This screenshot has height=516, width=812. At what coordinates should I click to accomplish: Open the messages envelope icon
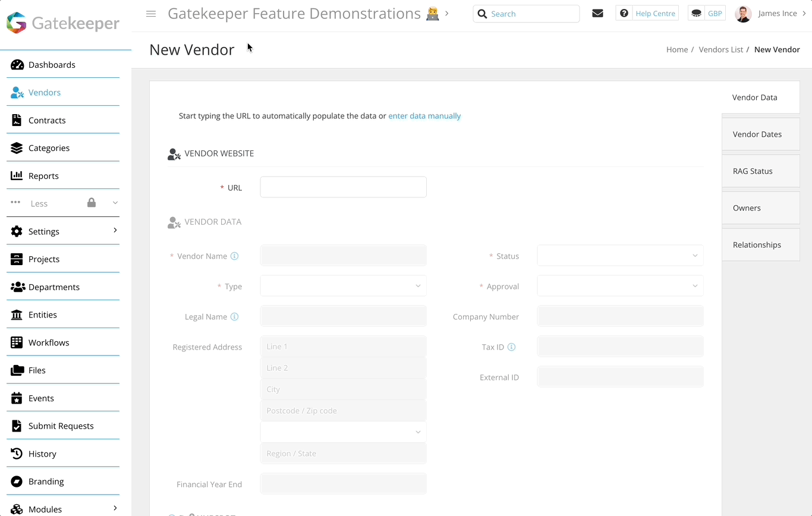pyautogui.click(x=597, y=12)
